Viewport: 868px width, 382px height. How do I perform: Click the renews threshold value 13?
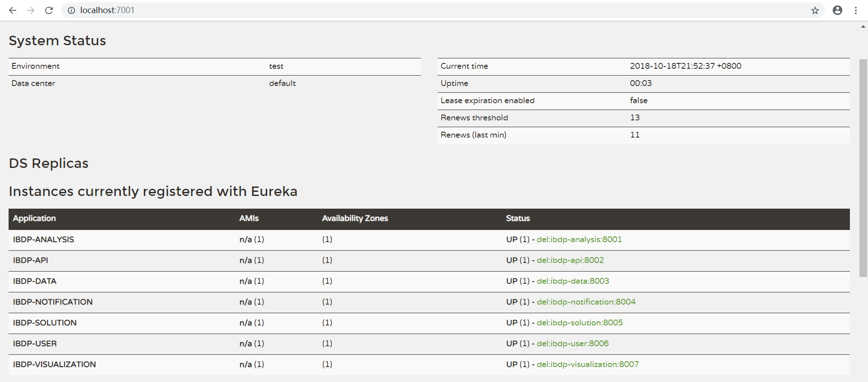pos(635,118)
